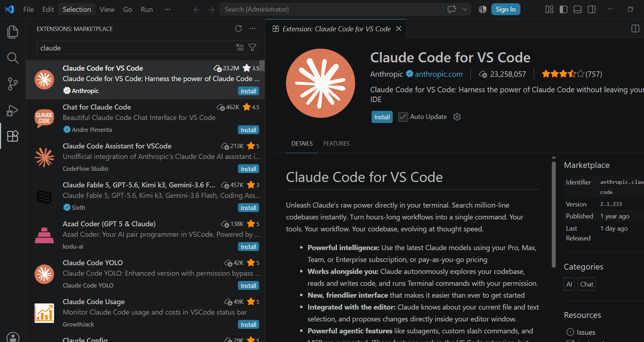This screenshot has height=342, width=644.
Task: Clear extensions search results
Action: (x=240, y=48)
